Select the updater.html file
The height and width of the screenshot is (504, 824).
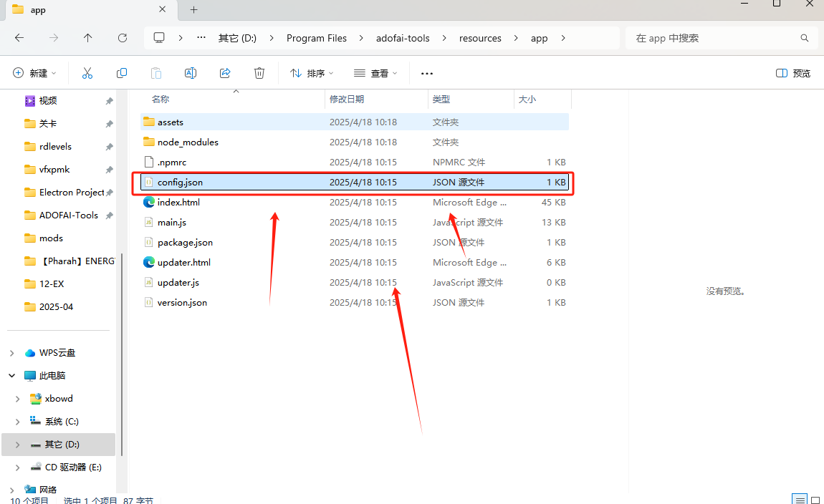point(355,263)
